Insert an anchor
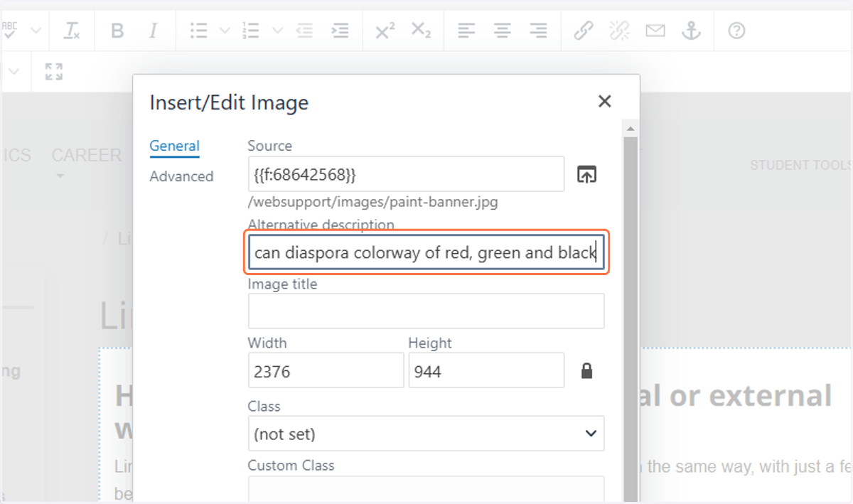853x504 pixels. 691,31
